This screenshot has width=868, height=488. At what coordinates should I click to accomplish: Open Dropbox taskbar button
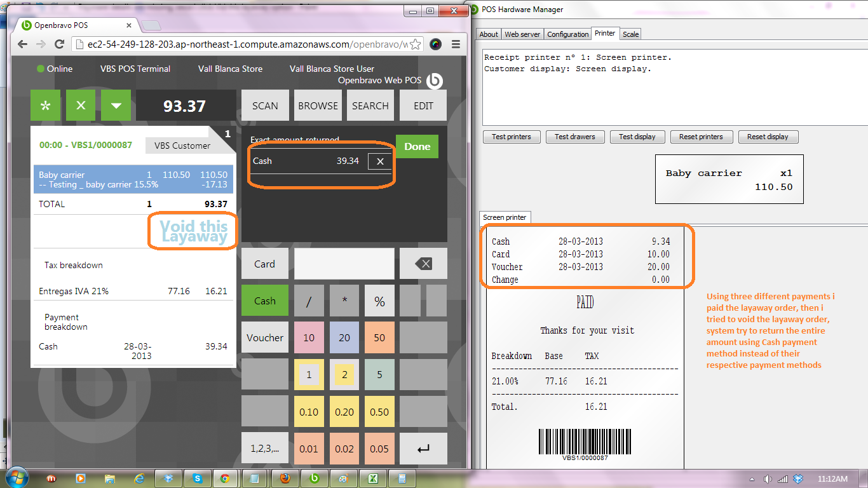tap(168, 478)
